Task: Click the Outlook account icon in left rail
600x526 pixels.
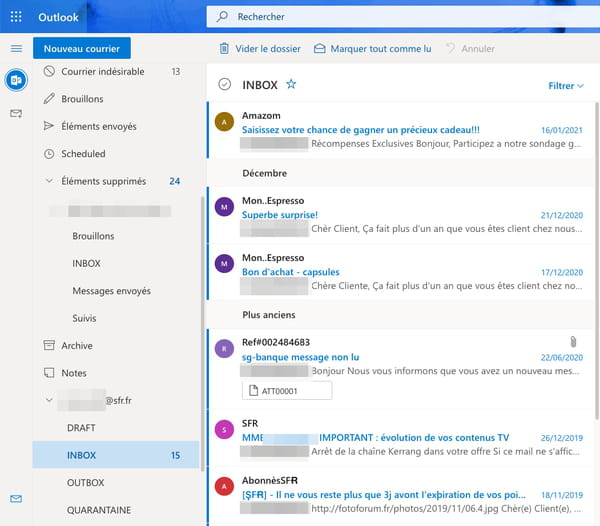Action: point(16,80)
